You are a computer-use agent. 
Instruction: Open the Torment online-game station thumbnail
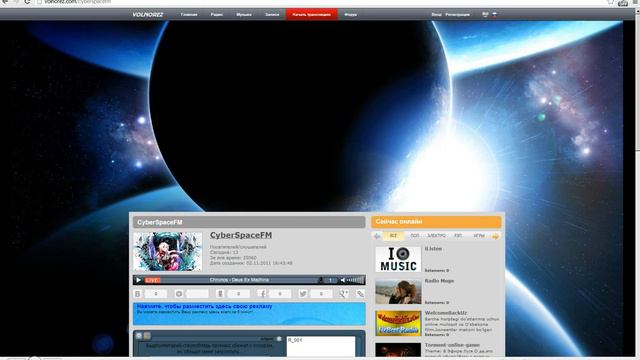pos(398,350)
